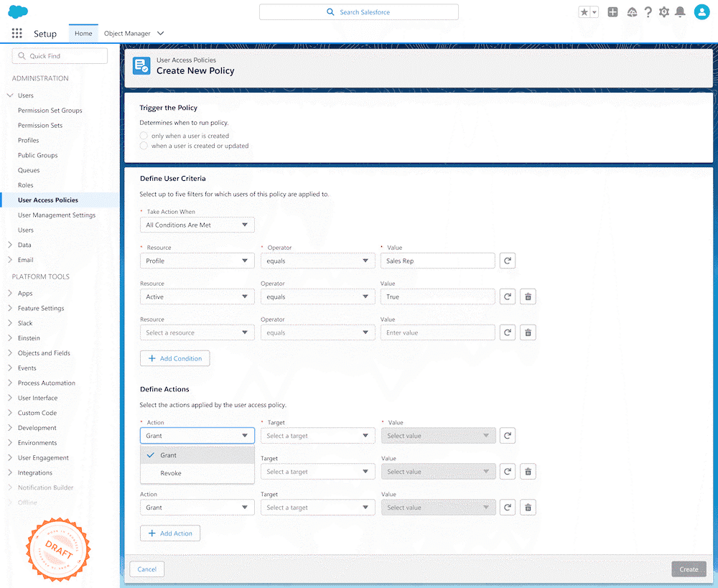Expand the Data section
This screenshot has height=588, width=718.
(x=10, y=245)
